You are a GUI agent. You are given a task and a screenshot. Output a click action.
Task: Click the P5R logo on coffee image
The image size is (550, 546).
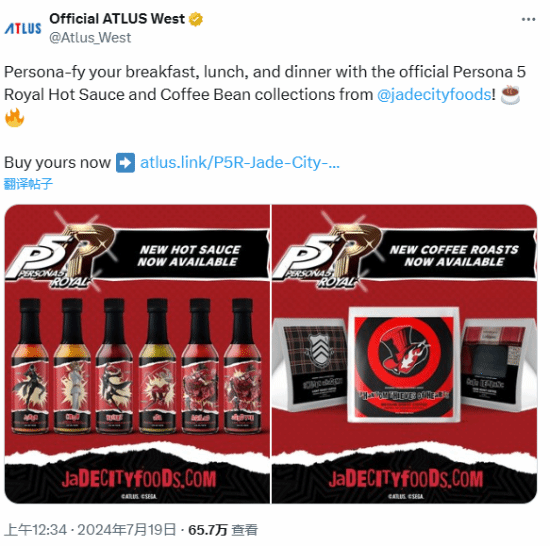(326, 256)
